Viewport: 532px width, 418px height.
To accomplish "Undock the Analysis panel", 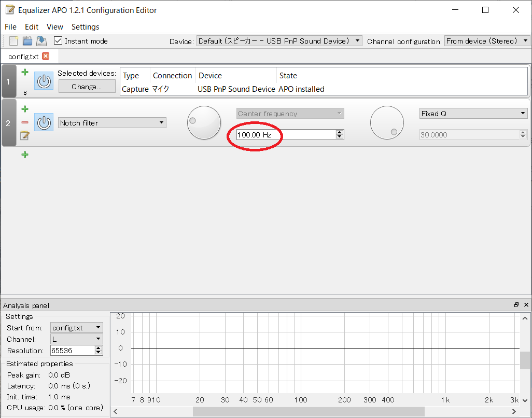I will pyautogui.click(x=516, y=305).
